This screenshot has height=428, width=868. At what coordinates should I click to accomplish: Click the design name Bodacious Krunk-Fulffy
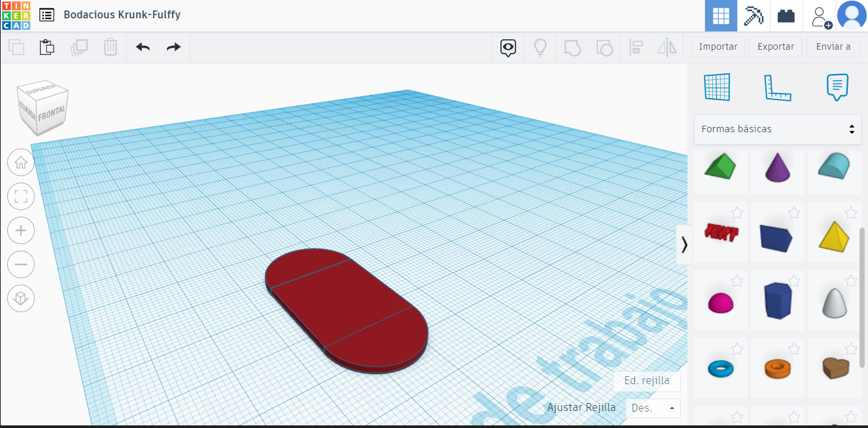click(x=122, y=14)
